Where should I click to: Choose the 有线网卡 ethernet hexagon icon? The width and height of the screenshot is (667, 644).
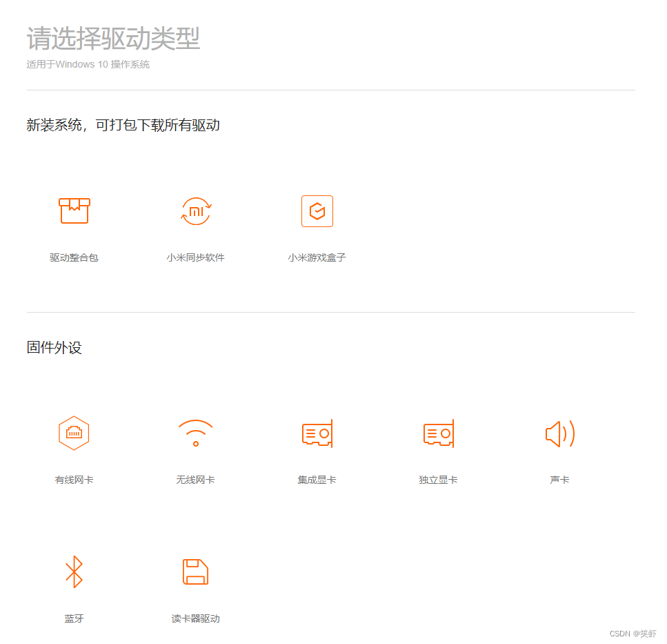pyautogui.click(x=74, y=433)
